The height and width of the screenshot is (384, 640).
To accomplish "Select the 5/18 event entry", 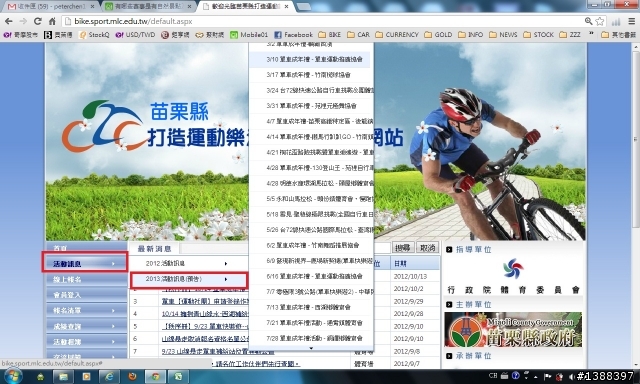I will coord(311,215).
